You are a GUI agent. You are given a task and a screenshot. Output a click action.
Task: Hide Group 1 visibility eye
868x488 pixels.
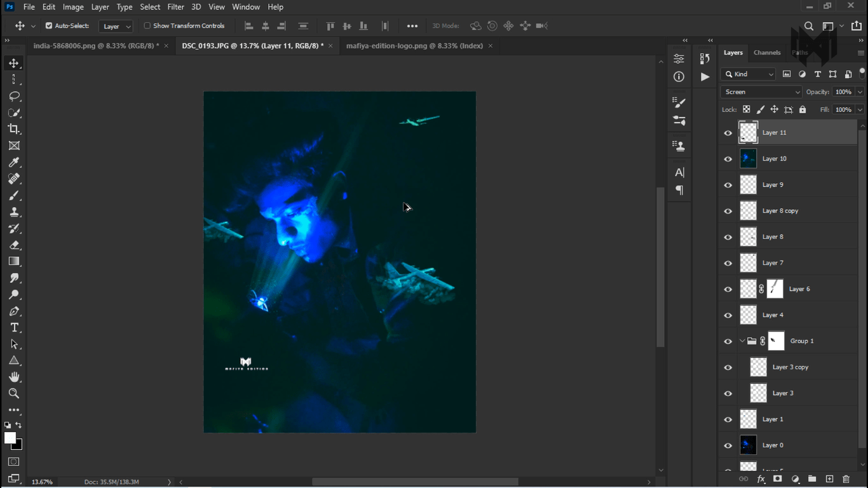pos(728,341)
